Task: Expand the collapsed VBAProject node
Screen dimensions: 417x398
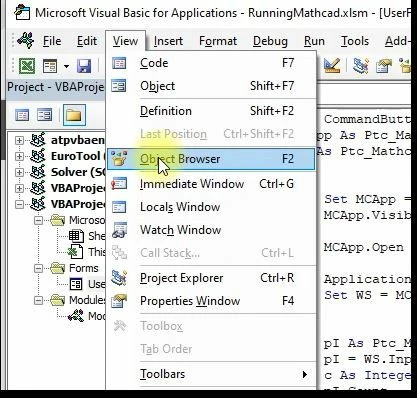Action: [x=19, y=188]
